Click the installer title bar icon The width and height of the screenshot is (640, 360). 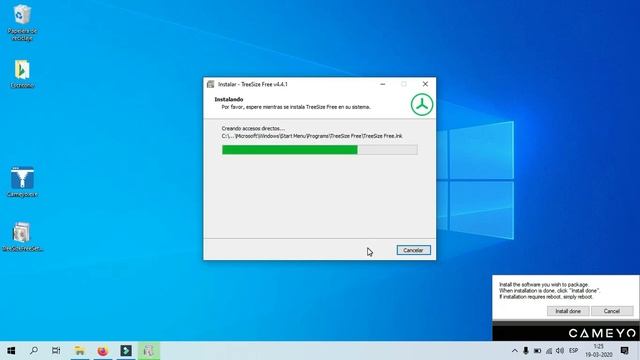coord(211,84)
